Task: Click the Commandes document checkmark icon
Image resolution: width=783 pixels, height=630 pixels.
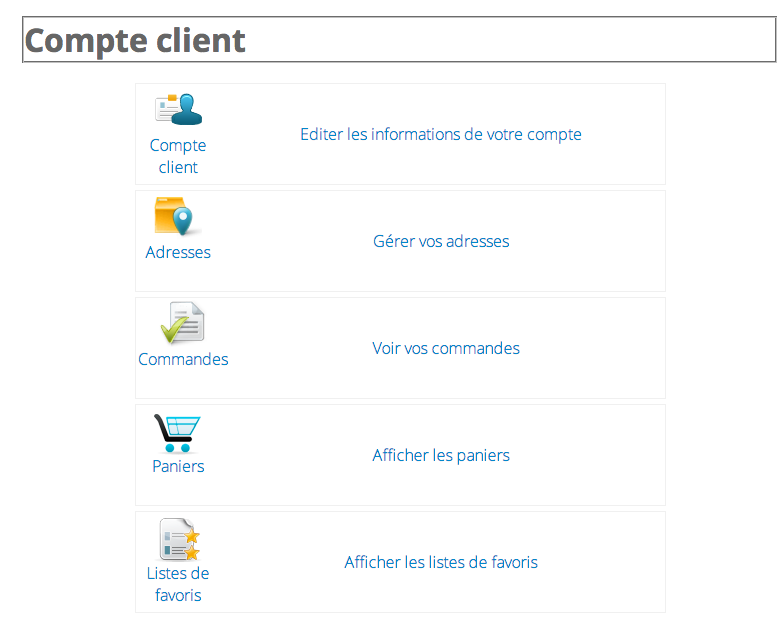Action: [x=182, y=323]
